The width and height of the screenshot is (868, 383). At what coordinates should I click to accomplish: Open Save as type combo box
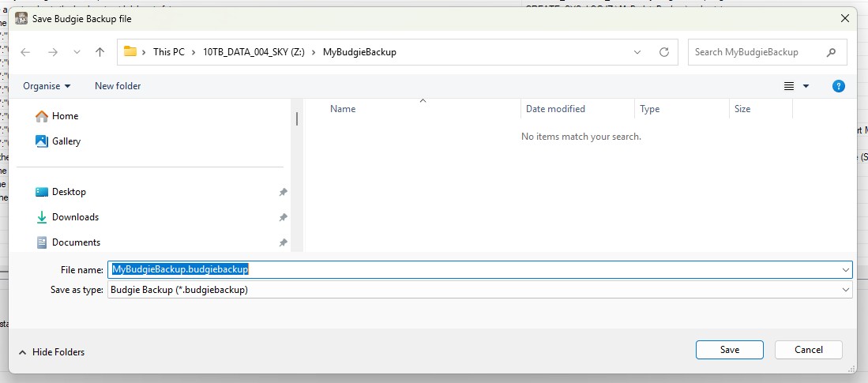[x=480, y=290]
